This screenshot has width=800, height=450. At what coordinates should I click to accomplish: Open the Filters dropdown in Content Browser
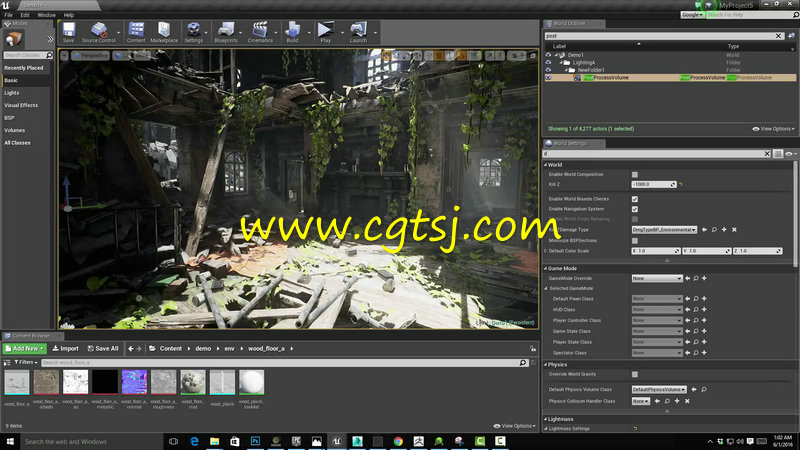click(x=26, y=362)
